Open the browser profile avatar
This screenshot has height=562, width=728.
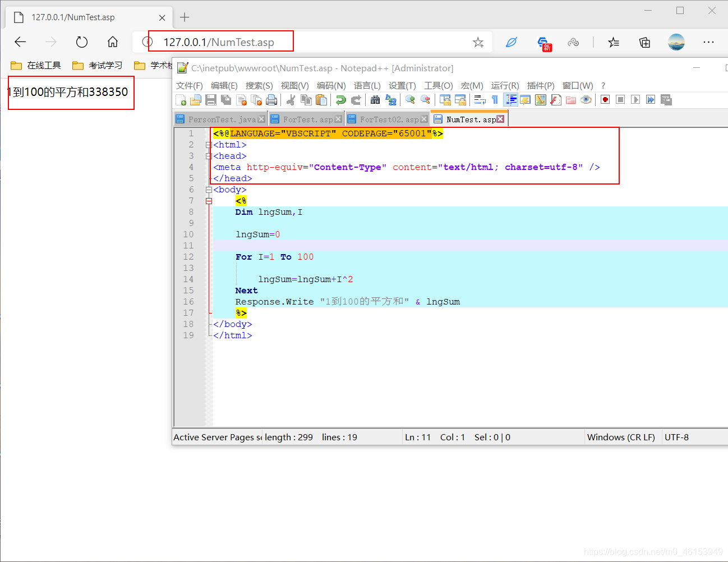click(x=676, y=42)
